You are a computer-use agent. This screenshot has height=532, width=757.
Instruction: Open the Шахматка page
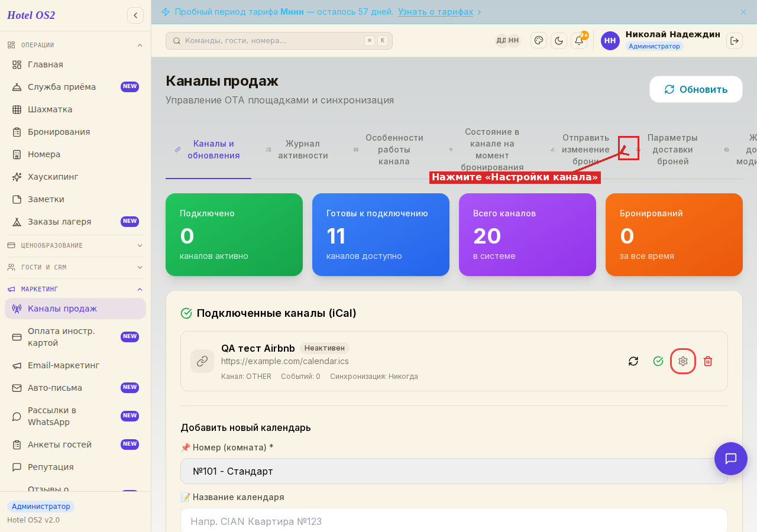[75, 109]
